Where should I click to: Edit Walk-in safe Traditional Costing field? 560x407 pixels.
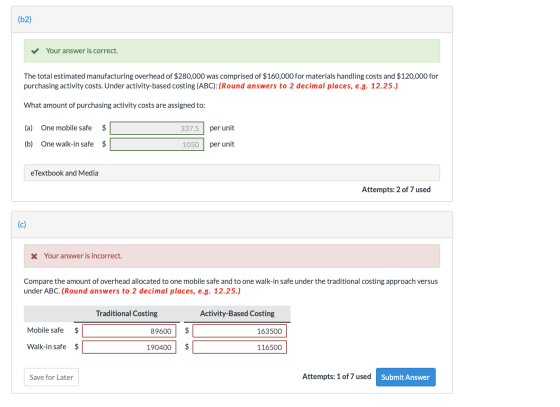point(129,347)
